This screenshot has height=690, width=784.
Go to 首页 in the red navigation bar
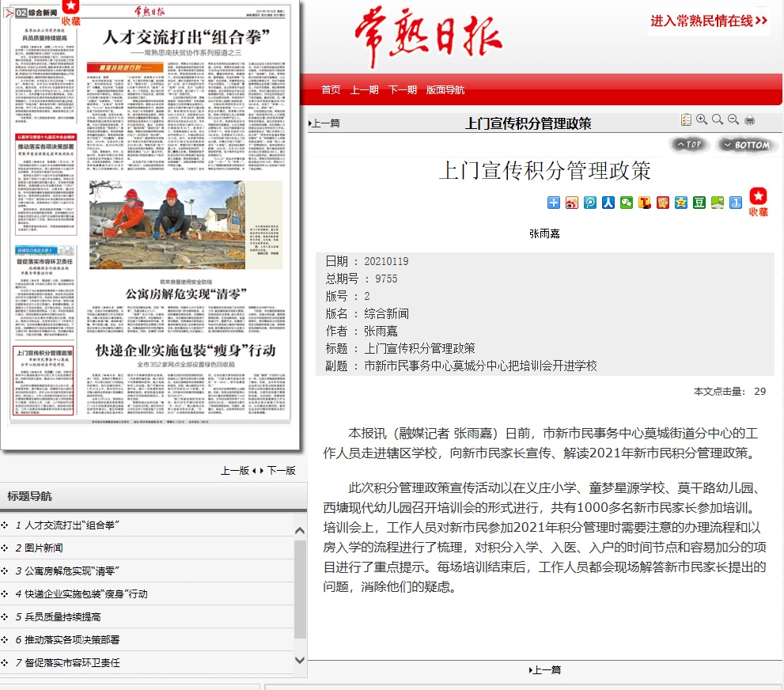pos(331,90)
